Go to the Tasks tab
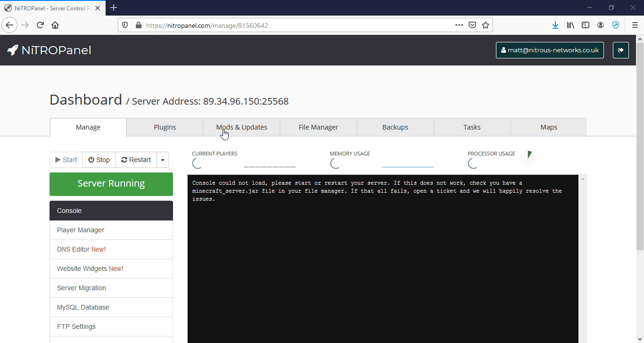The height and width of the screenshot is (343, 644). pos(472,127)
